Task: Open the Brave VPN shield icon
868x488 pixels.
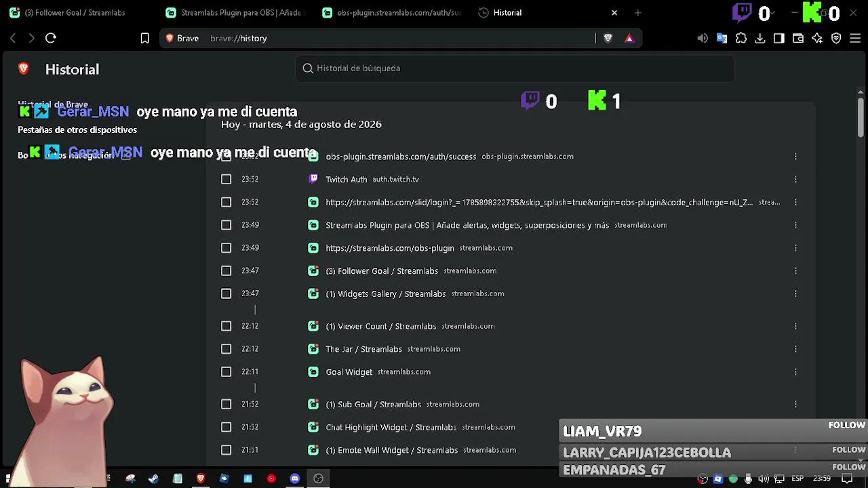Action: click(x=836, y=39)
